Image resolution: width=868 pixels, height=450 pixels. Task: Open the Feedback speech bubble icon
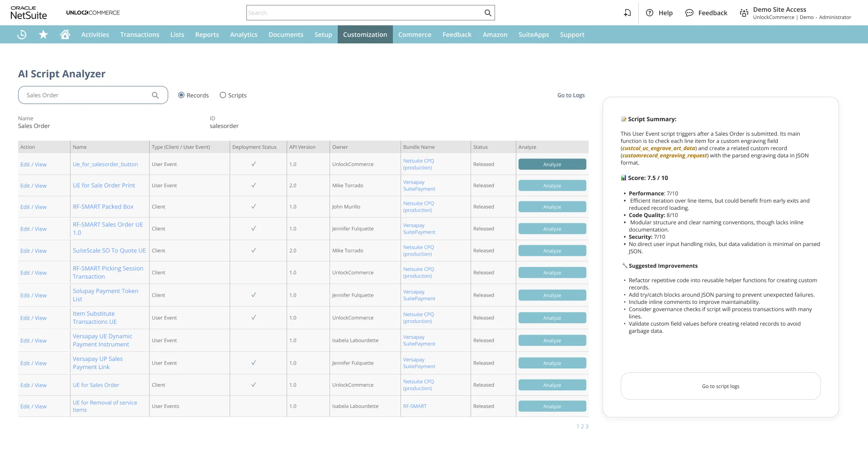click(x=689, y=13)
